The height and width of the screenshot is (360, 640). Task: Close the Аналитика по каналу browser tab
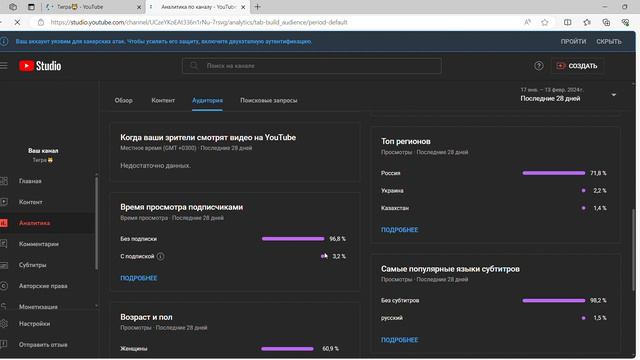click(243, 7)
